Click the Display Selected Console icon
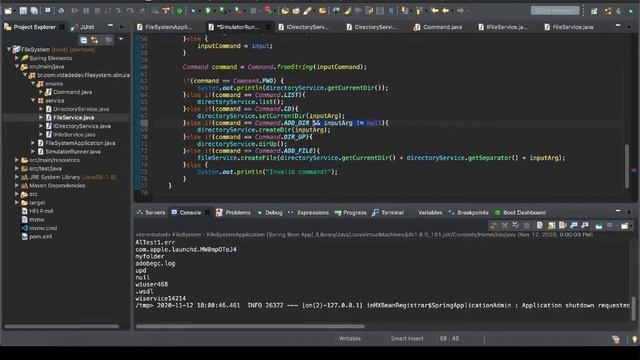 pyautogui.click(x=610, y=225)
